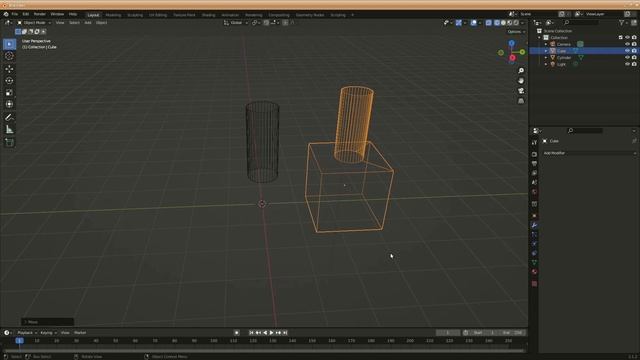Toggle X-ray mode in viewport header
640x360 pixels.
[489, 23]
